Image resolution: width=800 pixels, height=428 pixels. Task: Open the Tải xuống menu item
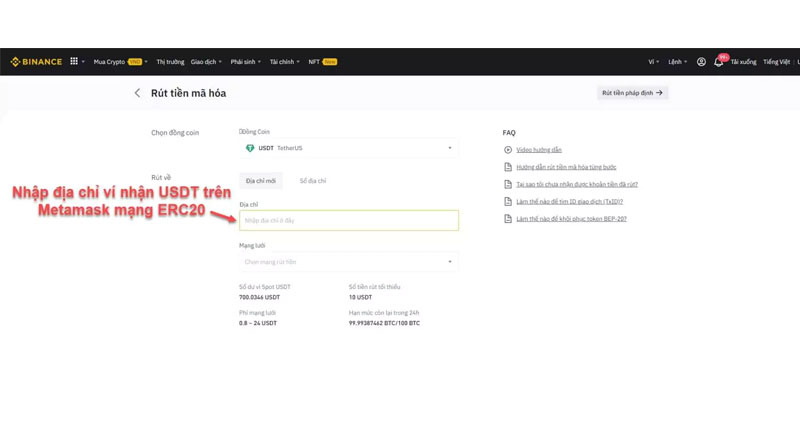tap(743, 62)
